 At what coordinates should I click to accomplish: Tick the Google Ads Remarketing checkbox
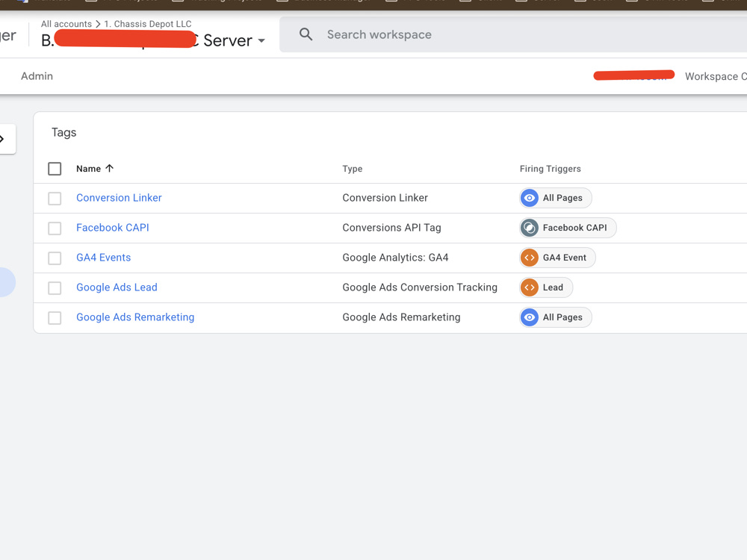(x=55, y=317)
